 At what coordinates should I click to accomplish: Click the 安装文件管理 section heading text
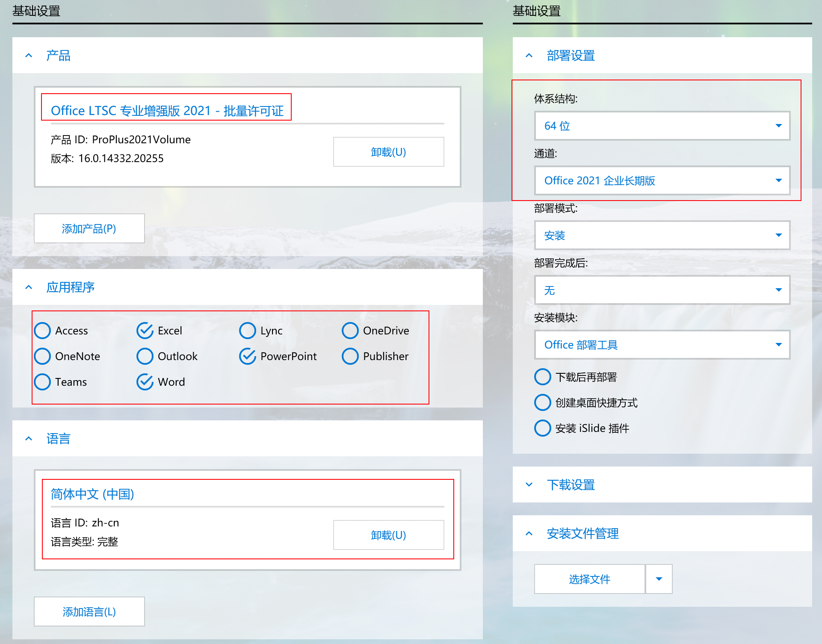583,534
